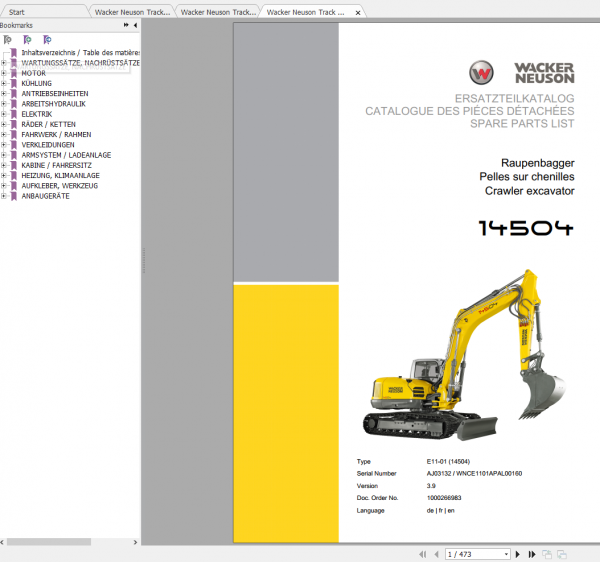Viewport: 600px width, 562px height.
Task: Click the Doc. Order No. value 1000266983
Action: (444, 498)
